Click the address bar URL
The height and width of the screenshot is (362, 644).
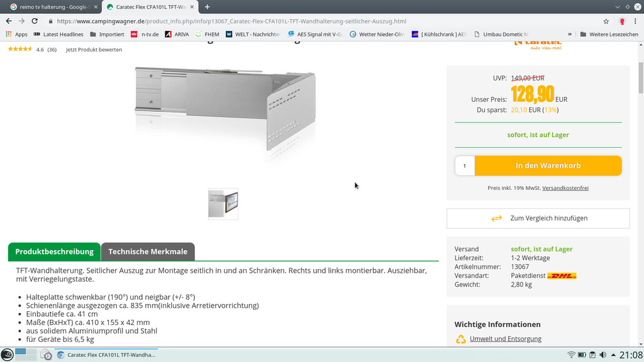pyautogui.click(x=231, y=21)
